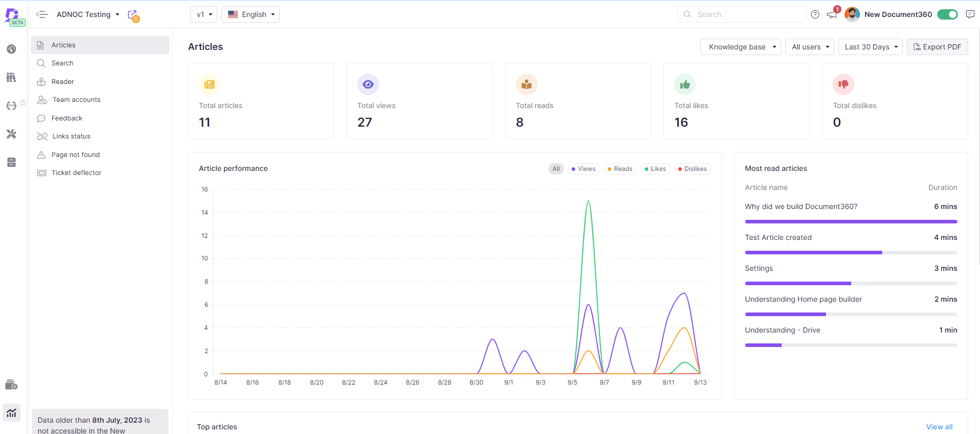Viewport: 980px width, 434px height.
Task: Click the Total likes value 16
Action: (681, 123)
